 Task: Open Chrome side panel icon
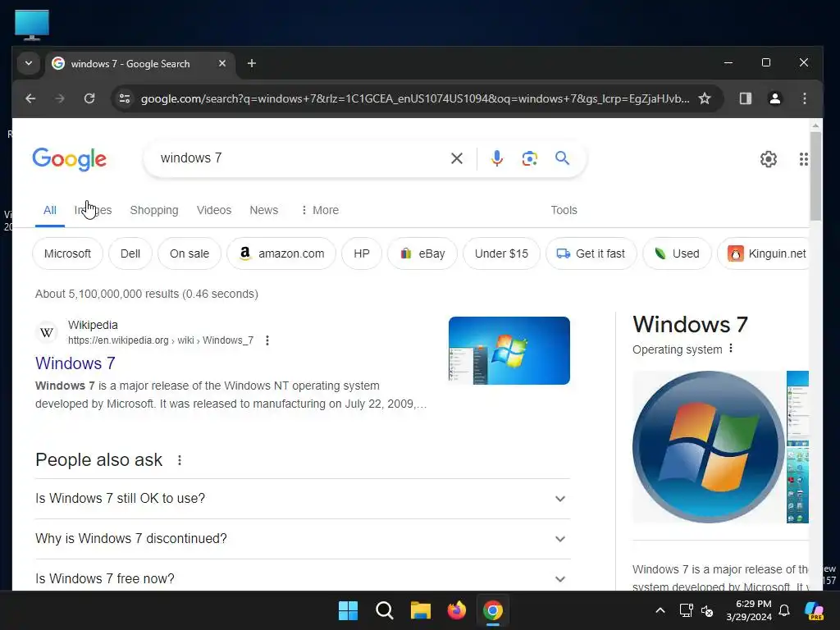745,98
